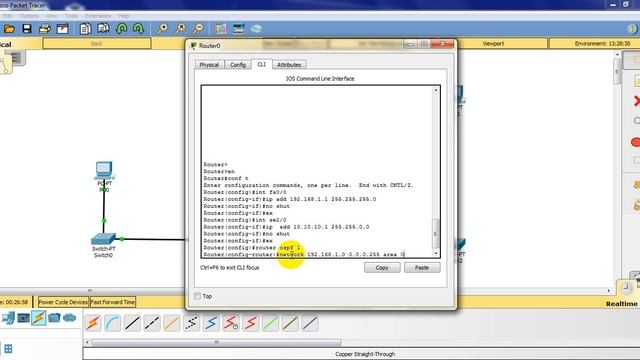
Task: Undo the last action with the left green arrow
Action: coord(122,29)
